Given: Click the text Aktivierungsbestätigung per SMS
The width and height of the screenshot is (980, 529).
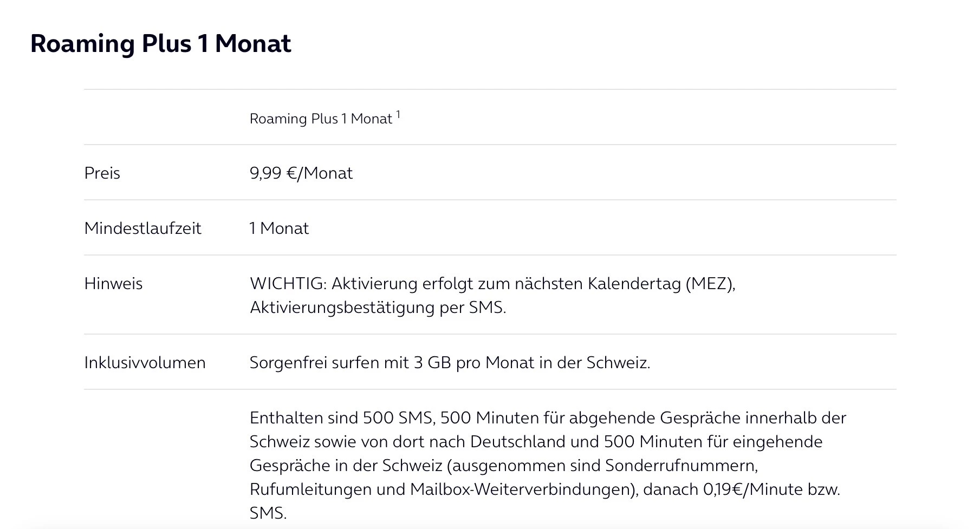Looking at the screenshot, I should click(x=378, y=308).
